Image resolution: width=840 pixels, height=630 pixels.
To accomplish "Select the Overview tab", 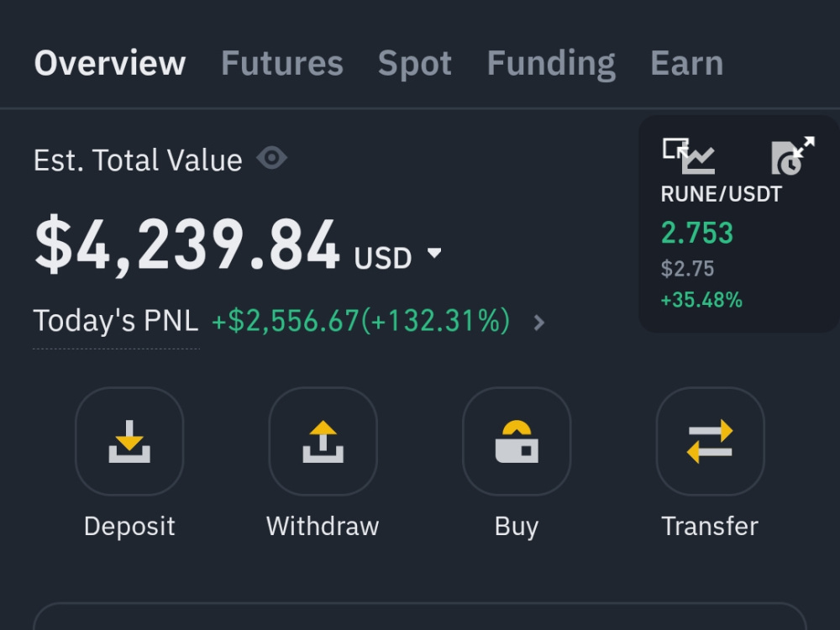I will point(110,63).
